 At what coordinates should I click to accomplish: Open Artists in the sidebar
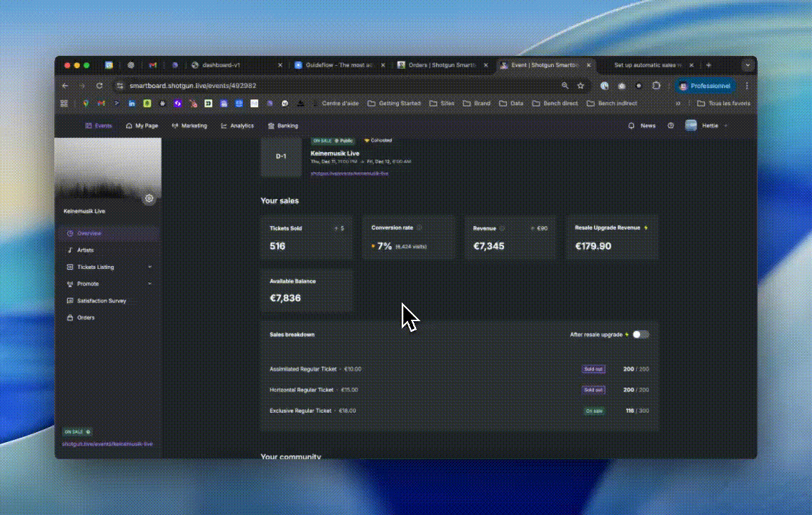tap(108, 250)
